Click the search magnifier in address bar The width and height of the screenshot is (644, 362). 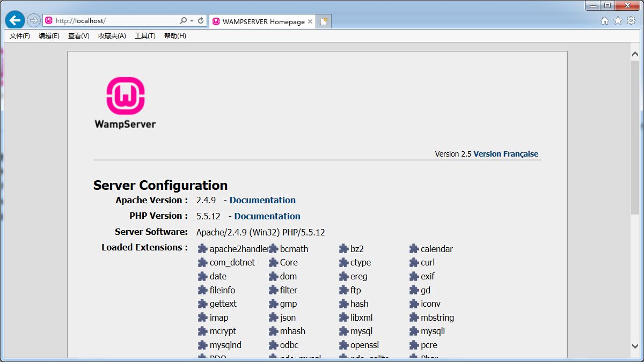[183, 21]
